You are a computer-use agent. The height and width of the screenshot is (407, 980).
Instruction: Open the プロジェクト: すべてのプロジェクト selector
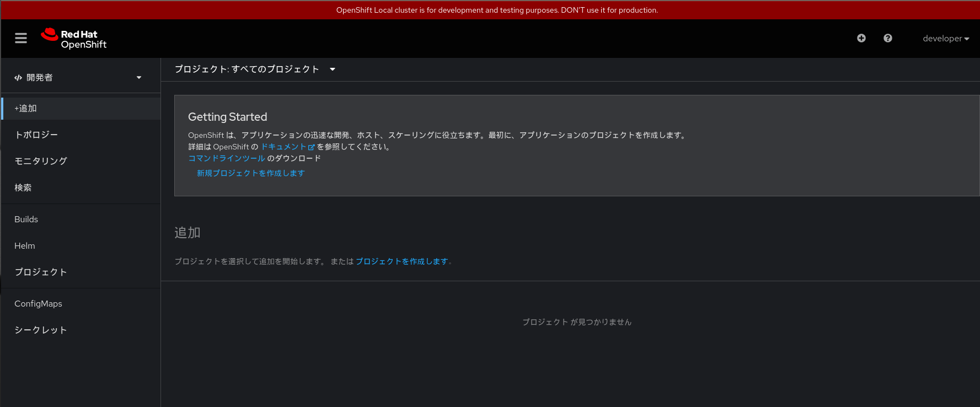[255, 69]
